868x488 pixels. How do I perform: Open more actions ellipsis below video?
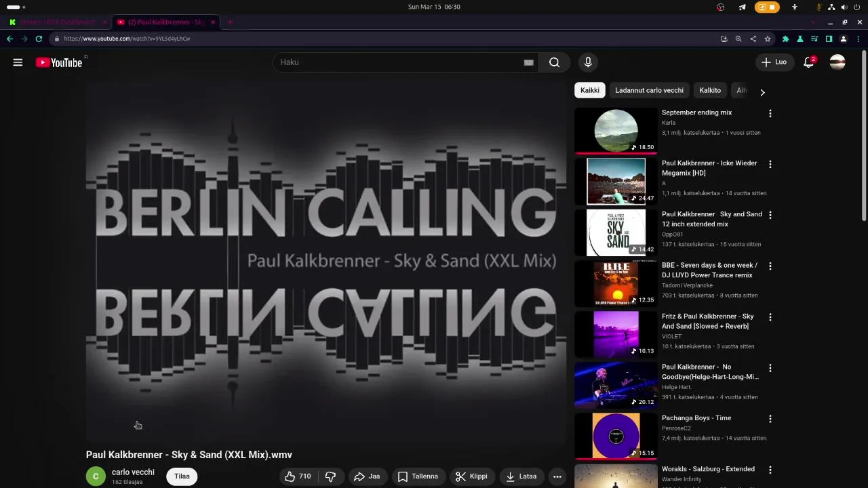[557, 476]
